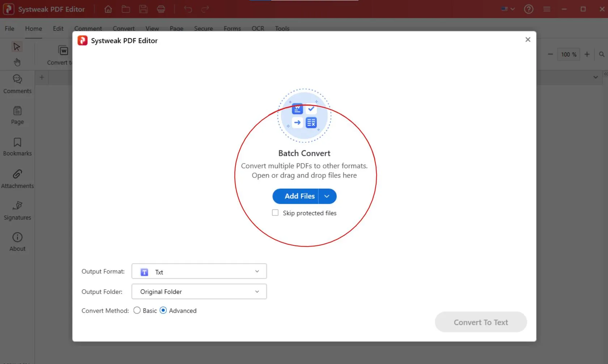Enable Skip protected files checkbox
The width and height of the screenshot is (608, 364).
point(275,213)
